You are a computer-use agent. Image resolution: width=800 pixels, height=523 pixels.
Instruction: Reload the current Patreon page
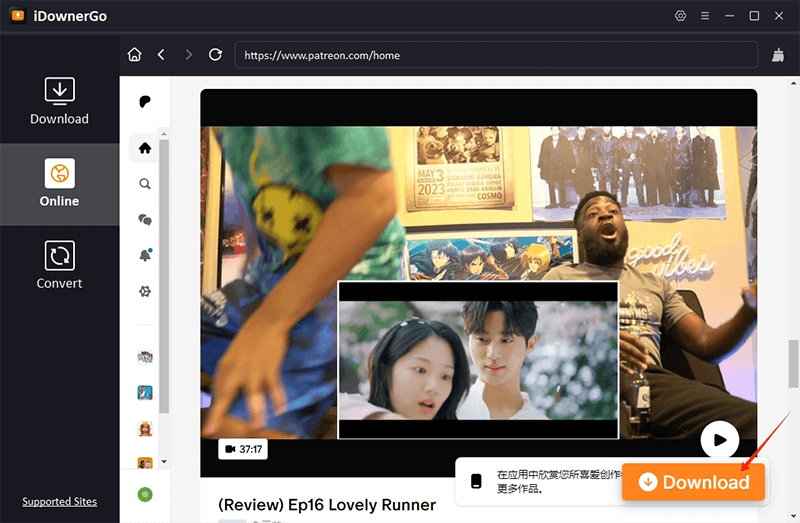click(215, 55)
